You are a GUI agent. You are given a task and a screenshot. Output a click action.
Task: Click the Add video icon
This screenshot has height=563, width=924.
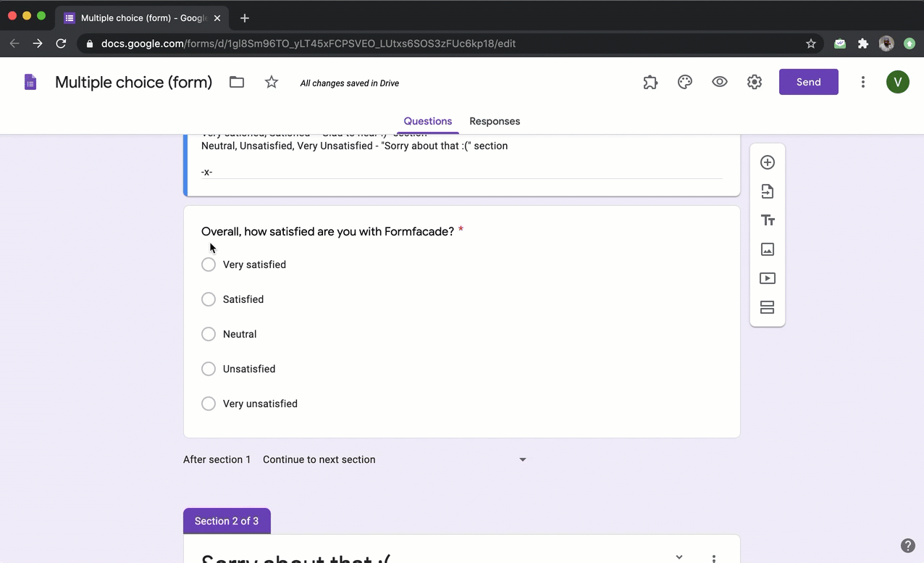click(x=768, y=278)
